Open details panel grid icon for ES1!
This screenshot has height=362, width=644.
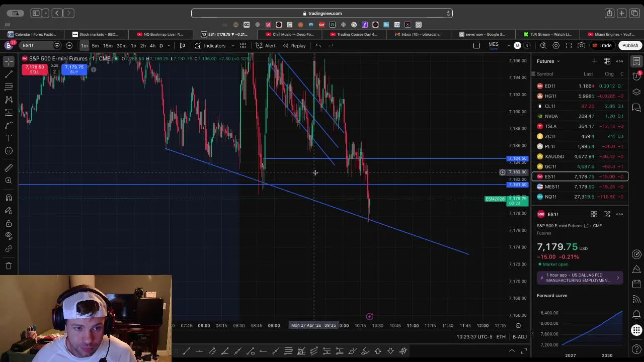pos(594,214)
